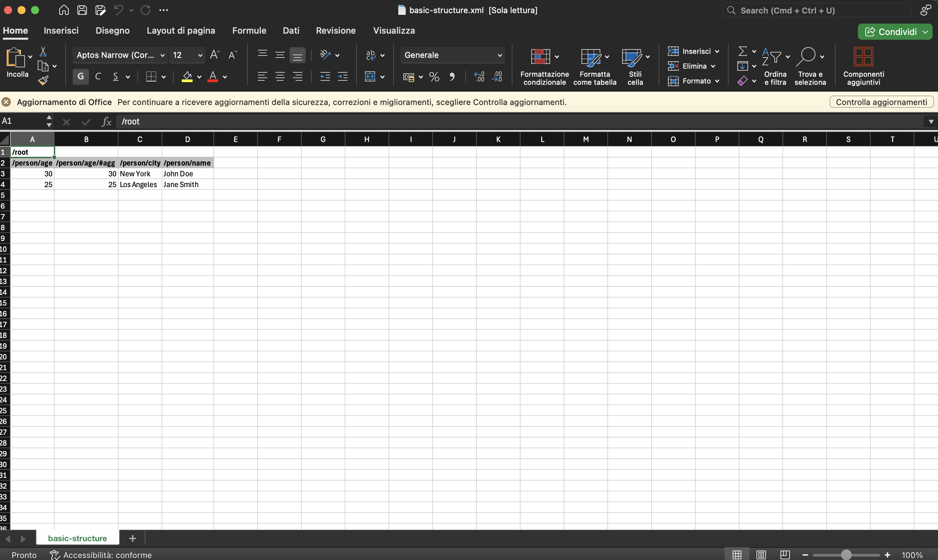Viewport: 938px width, 560px height.
Task: Open the borders dropdown arrow
Action: [x=163, y=77]
